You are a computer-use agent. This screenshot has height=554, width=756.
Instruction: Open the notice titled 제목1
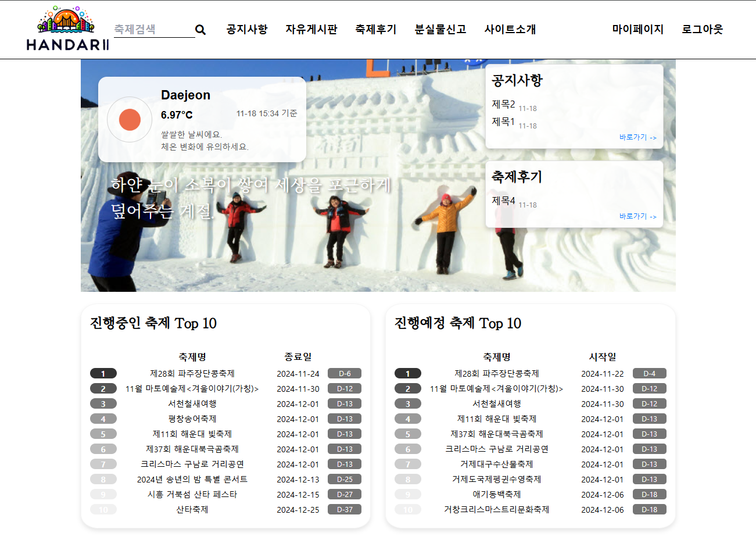503,121
